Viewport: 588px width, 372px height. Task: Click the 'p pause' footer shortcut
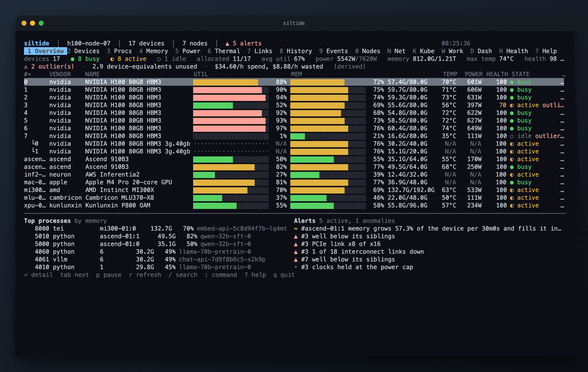point(109,275)
